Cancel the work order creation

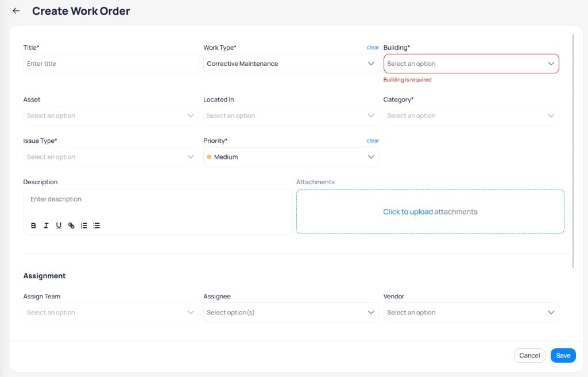coord(529,356)
